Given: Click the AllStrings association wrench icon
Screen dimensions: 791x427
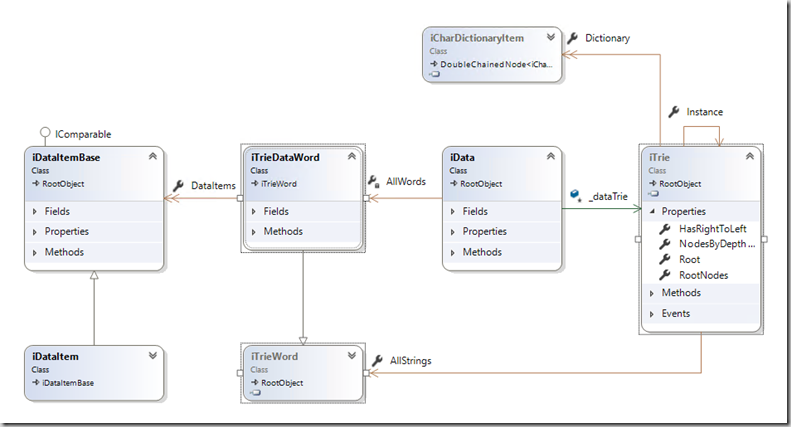Looking at the screenshot, I should coord(377,361).
